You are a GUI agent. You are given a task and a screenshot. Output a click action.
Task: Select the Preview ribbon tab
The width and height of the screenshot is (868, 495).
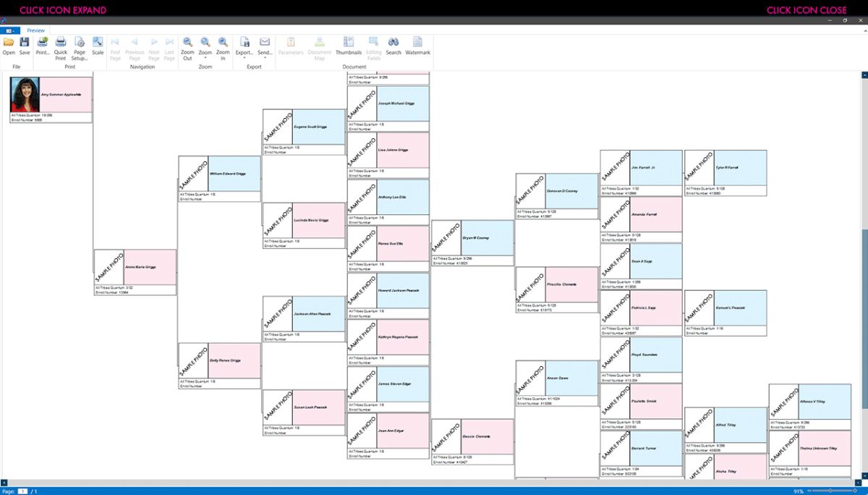click(36, 30)
